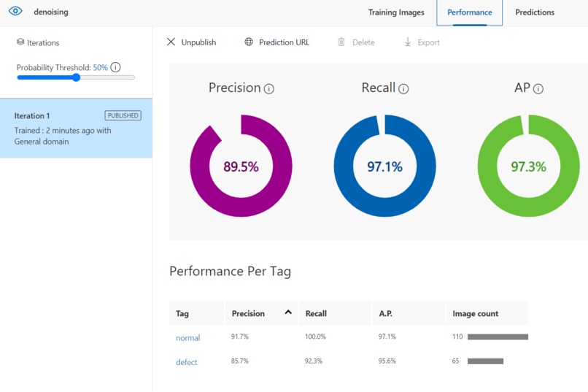
Task: Click the 95.6% A.P. cell
Action: [x=387, y=361]
